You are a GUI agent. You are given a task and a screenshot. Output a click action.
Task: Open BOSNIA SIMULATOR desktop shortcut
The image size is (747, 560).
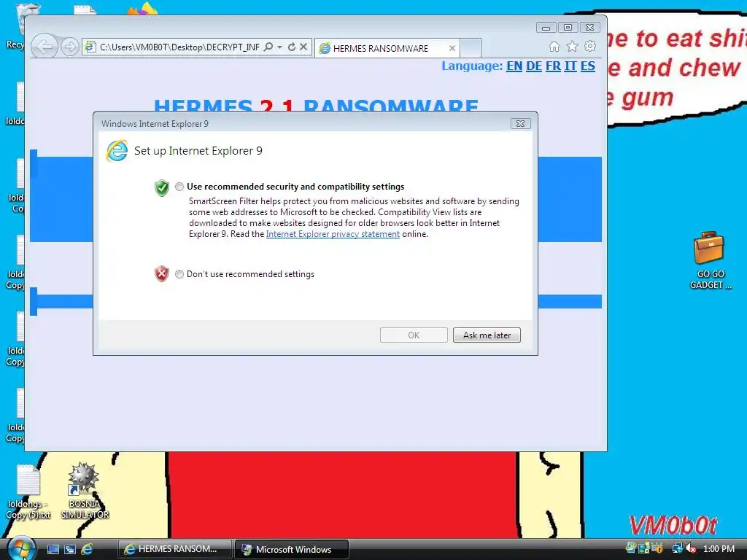(85, 491)
